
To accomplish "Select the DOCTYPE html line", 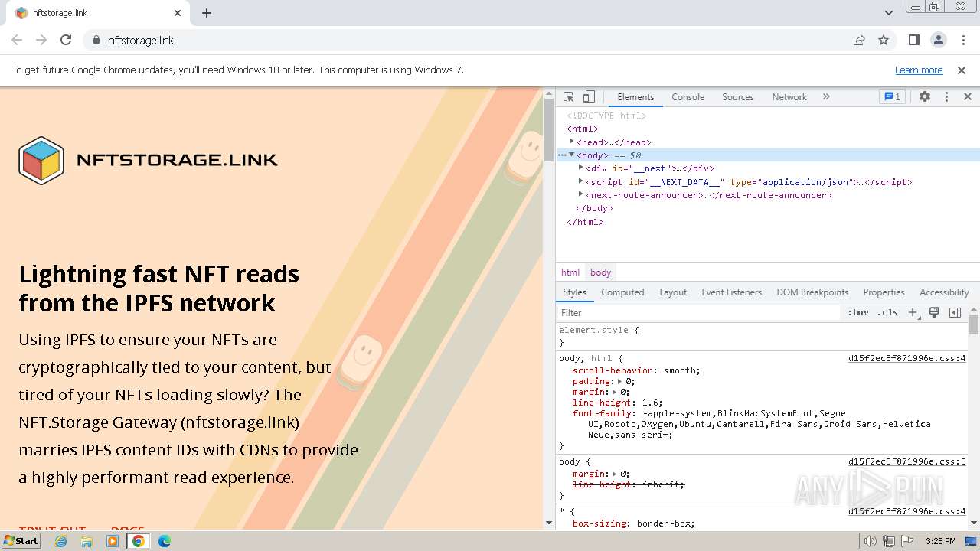I will pos(606,116).
